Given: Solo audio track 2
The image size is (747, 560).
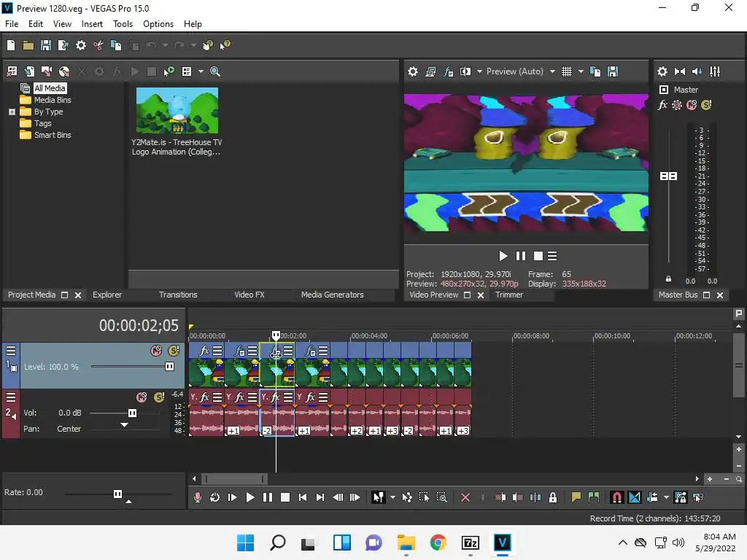Looking at the screenshot, I should (159, 397).
